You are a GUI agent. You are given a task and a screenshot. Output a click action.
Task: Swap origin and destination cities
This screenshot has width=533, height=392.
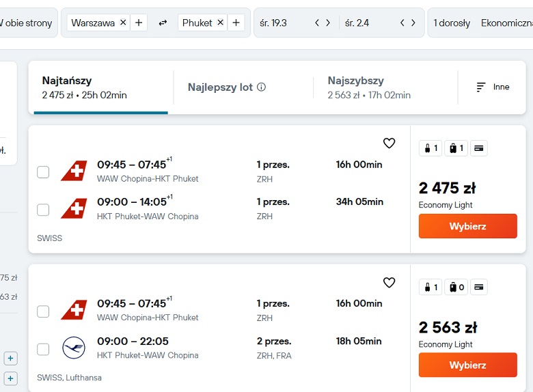[163, 23]
